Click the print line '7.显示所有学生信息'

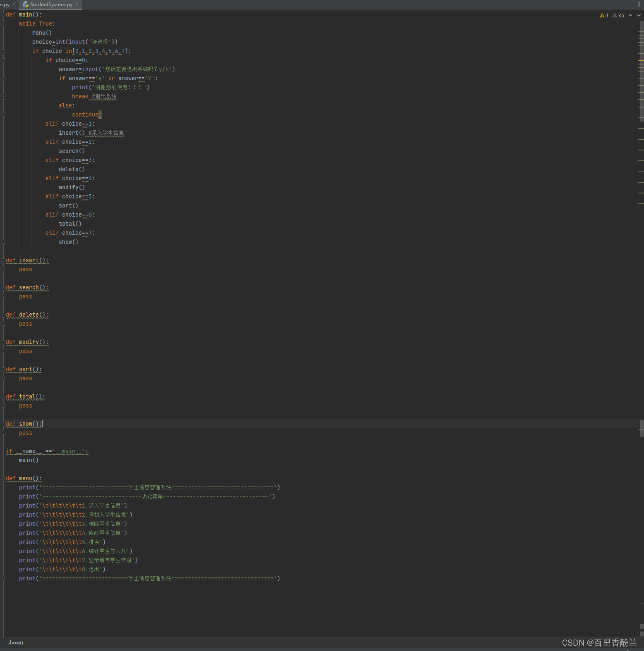[x=79, y=560]
